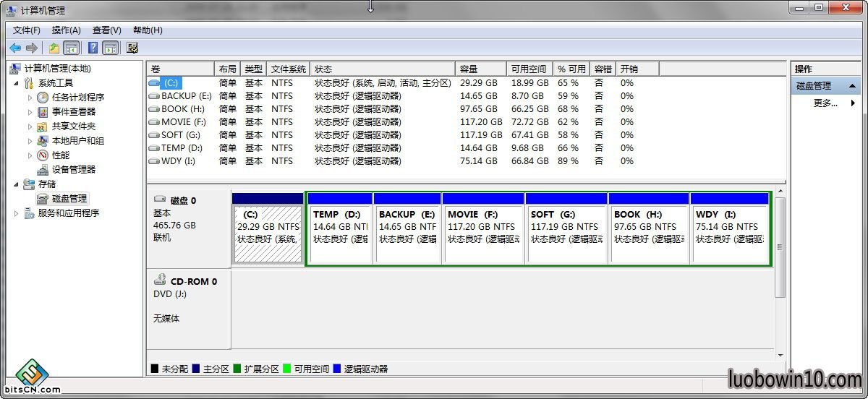
Task: Expand the 事件查看器 node
Action: pyautogui.click(x=30, y=112)
